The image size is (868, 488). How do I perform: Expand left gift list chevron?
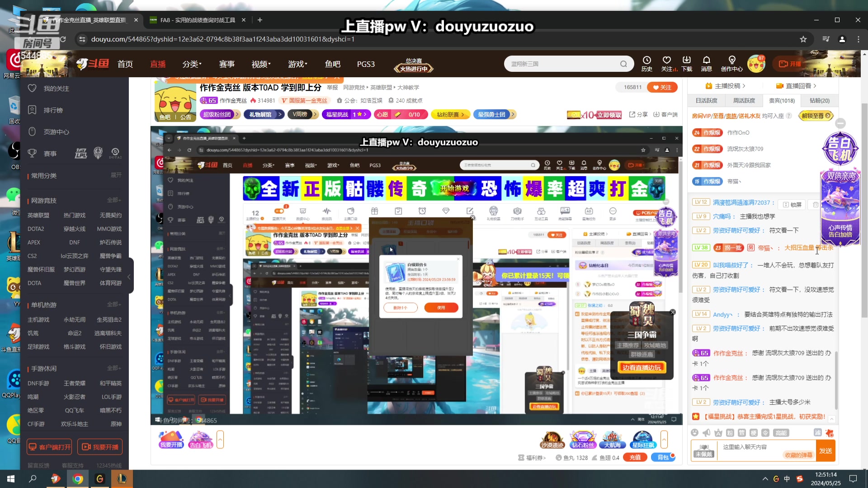pos(220,440)
